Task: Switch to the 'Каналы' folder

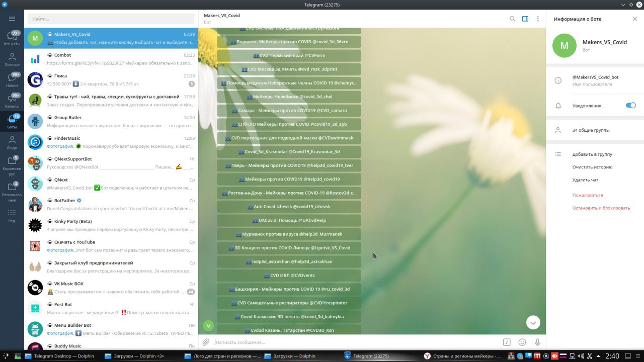Action: pos(12,101)
